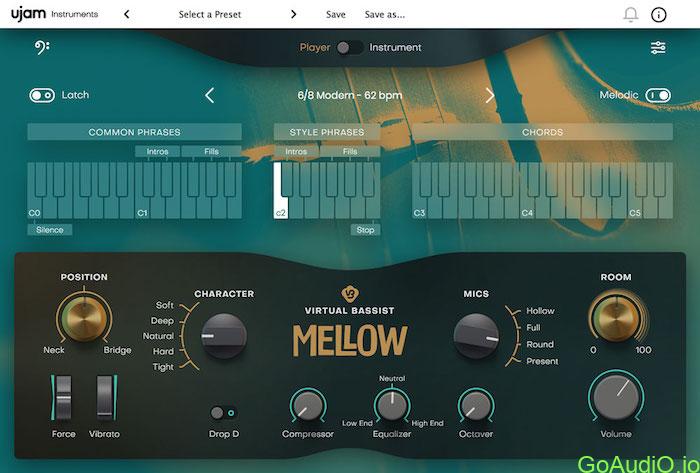The width and height of the screenshot is (700, 473).
Task: Switch to the next style after 6/8 Modern
Action: tap(490, 95)
